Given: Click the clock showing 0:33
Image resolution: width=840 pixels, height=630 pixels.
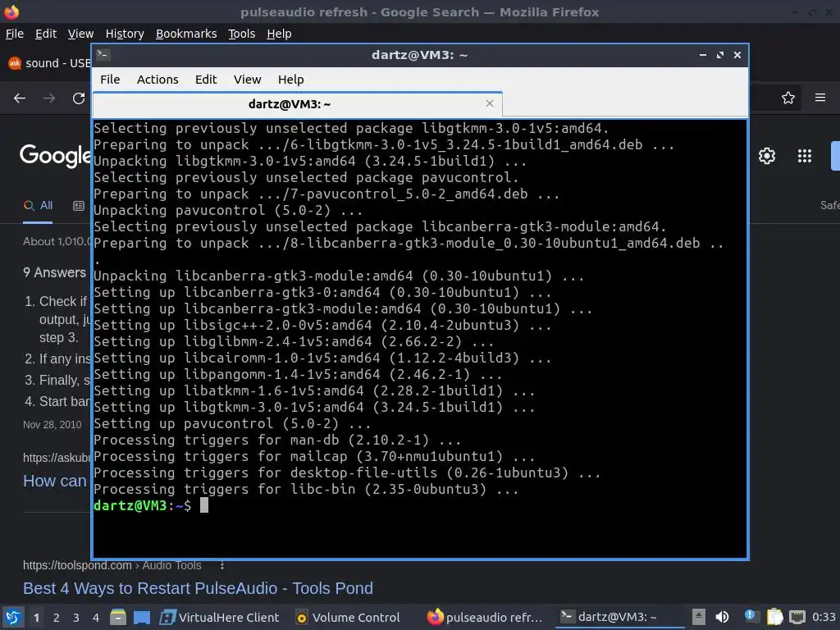Looking at the screenshot, I should (x=824, y=617).
